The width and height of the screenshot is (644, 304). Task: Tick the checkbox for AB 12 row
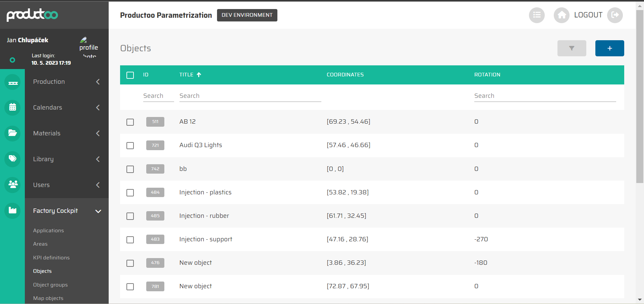click(x=130, y=122)
